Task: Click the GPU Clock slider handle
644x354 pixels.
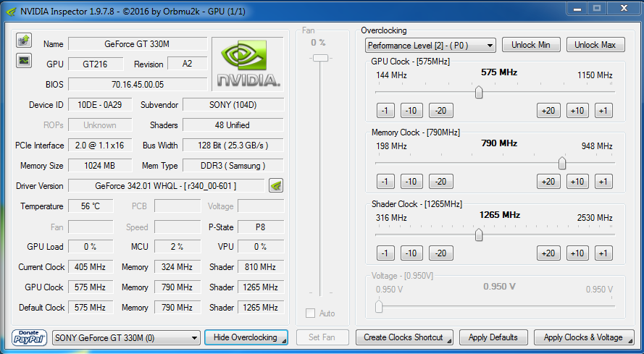Action: (x=479, y=93)
